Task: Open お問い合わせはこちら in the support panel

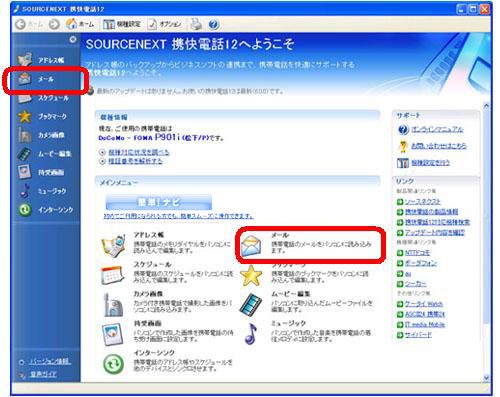Action: [x=439, y=146]
